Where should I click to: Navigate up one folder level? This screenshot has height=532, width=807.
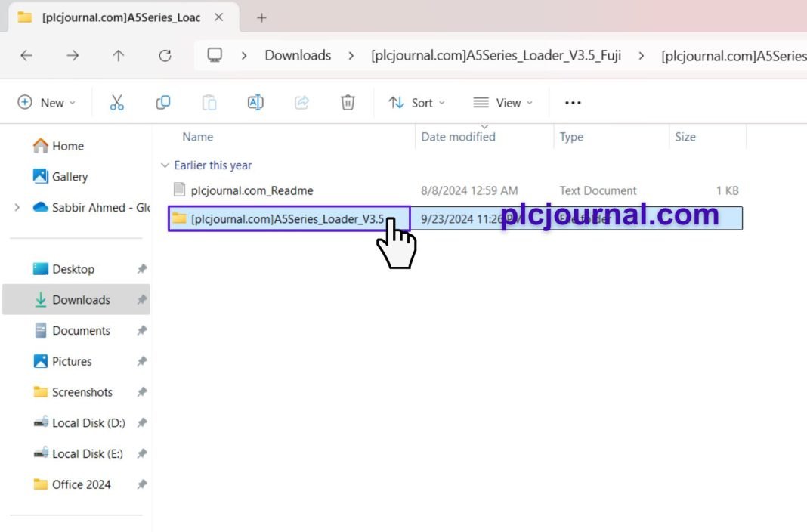coord(119,55)
